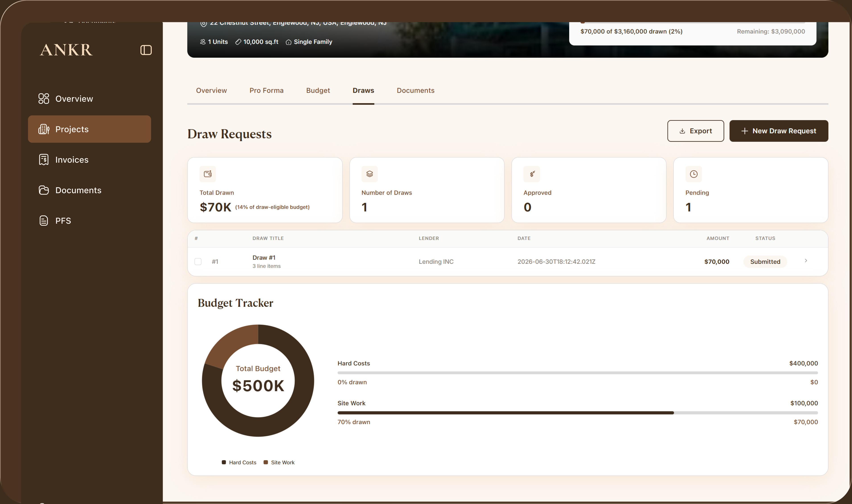Click the wallet icon on the Total Drawn card

point(207,174)
